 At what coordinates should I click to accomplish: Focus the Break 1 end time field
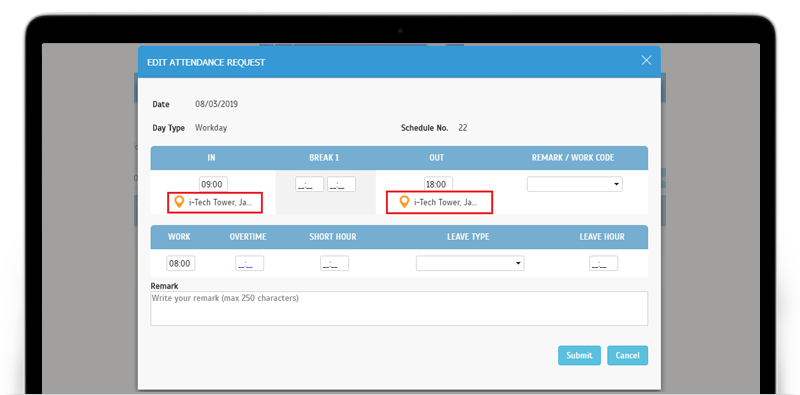point(341,184)
